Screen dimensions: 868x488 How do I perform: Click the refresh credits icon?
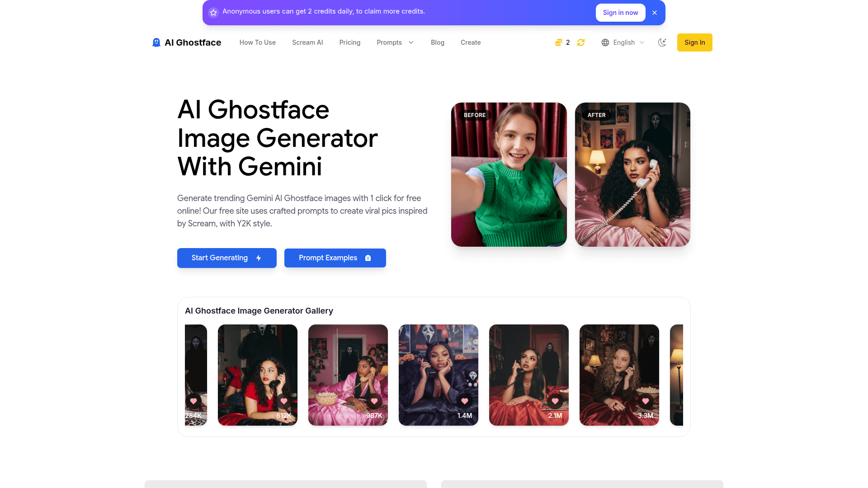581,42
